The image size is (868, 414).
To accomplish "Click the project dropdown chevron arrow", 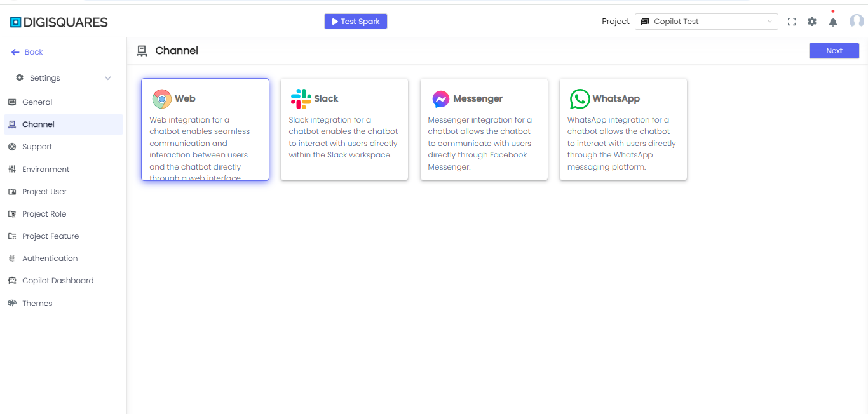I will (x=770, y=22).
